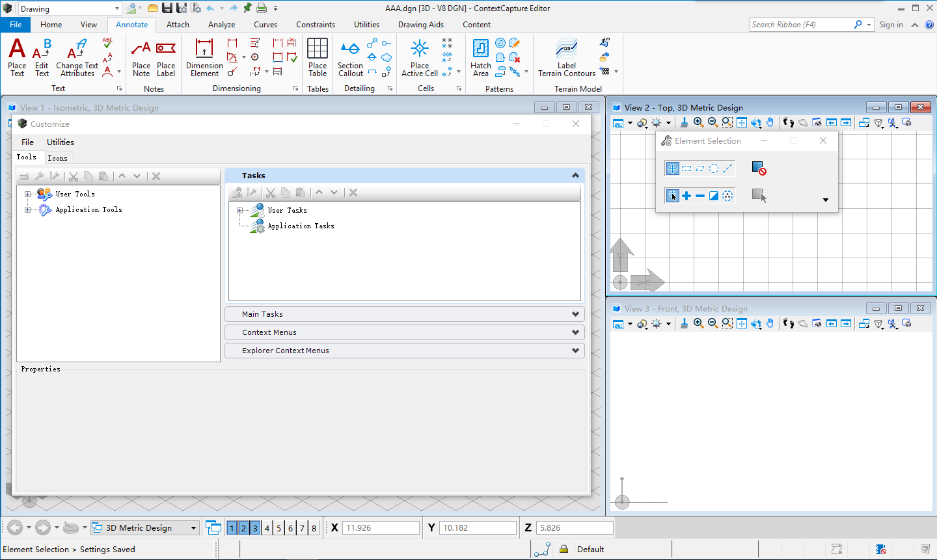The image size is (937, 560).
Task: Toggle the lock icon in status bar
Action: [564, 549]
